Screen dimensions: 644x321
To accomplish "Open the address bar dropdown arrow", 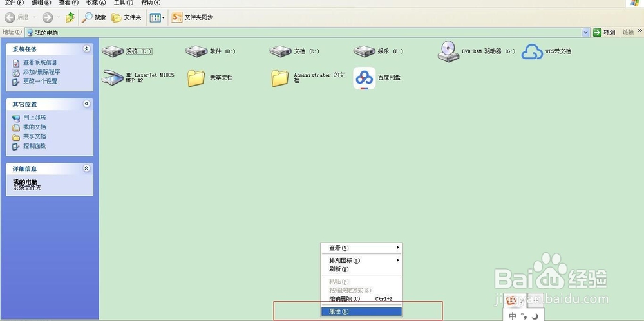I will [586, 32].
